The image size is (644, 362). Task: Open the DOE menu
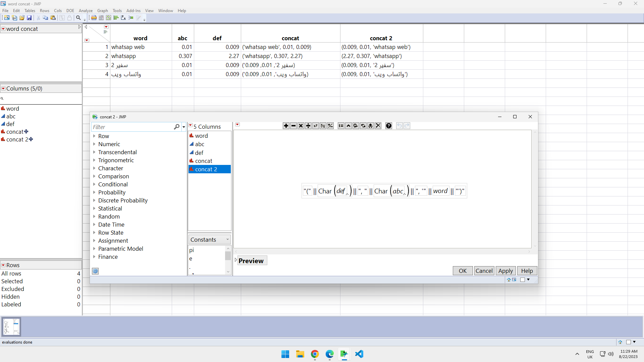(70, 10)
